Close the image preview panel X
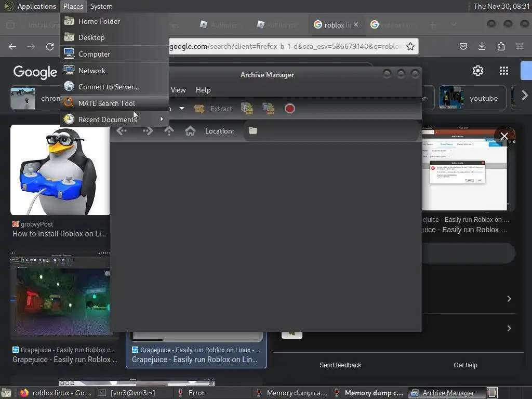The width and height of the screenshot is (532, 399). tap(504, 136)
